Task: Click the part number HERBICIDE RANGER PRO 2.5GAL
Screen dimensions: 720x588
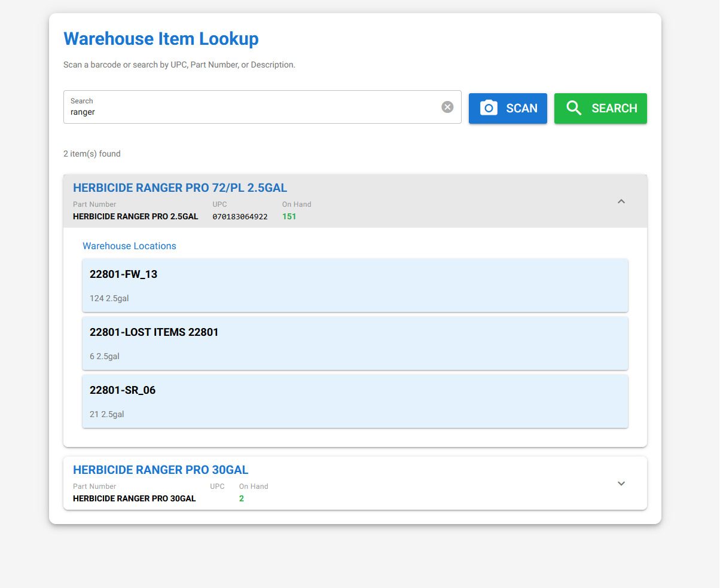Action: (135, 216)
